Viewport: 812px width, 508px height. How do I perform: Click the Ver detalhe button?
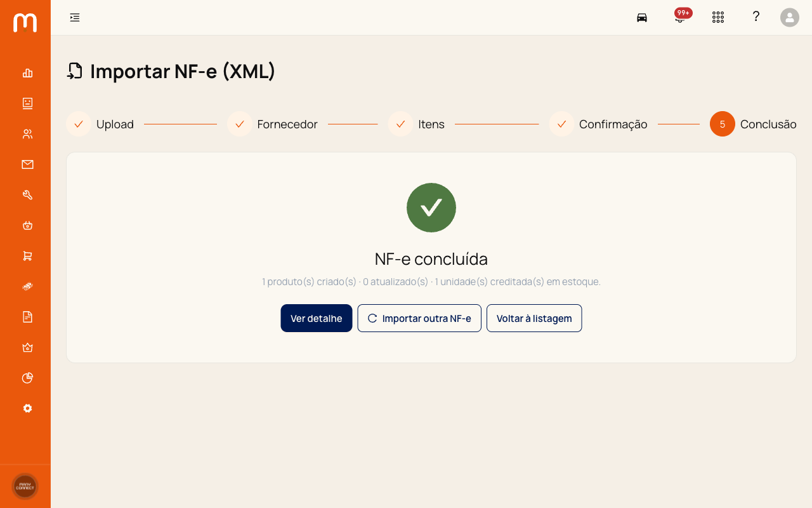(x=317, y=318)
